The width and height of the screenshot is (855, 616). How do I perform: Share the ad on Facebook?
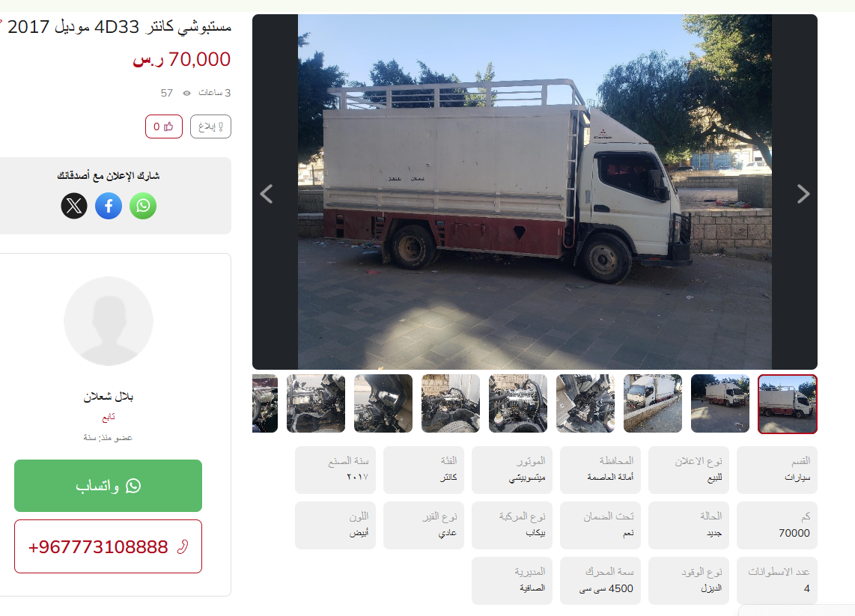(109, 206)
